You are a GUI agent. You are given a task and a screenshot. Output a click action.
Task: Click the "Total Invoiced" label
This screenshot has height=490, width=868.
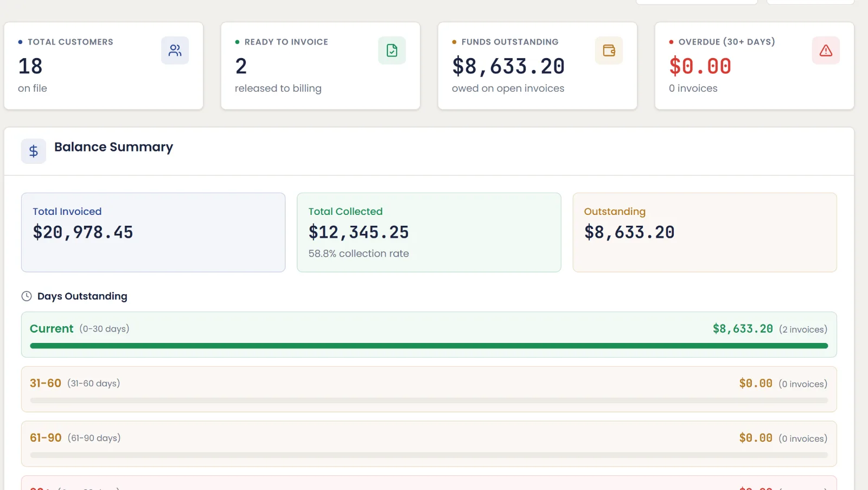(x=67, y=212)
